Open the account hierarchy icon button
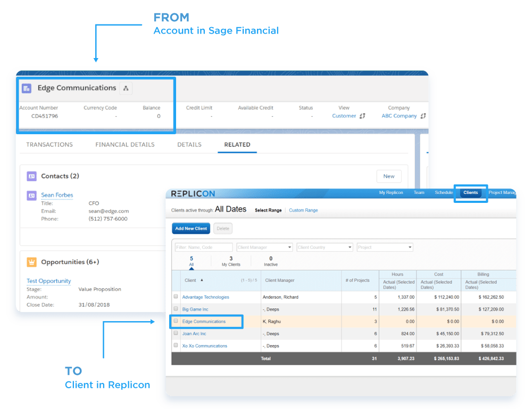532x409 pixels. 126,88
